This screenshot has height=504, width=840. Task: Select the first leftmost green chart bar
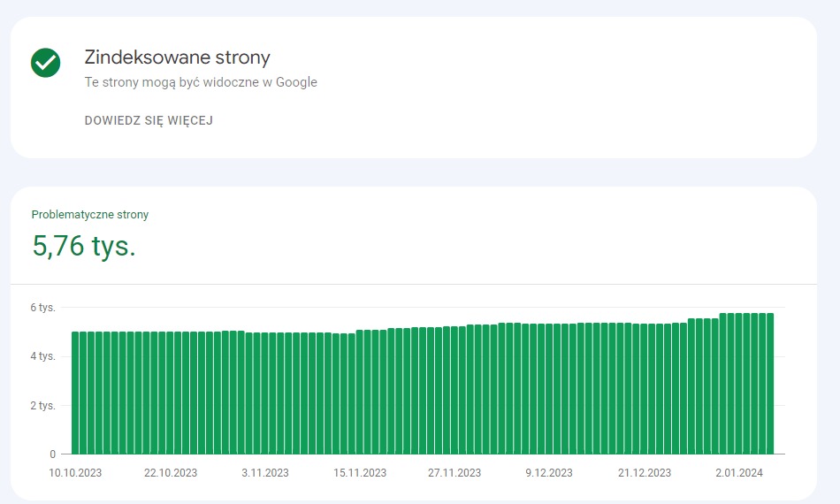coord(75,393)
